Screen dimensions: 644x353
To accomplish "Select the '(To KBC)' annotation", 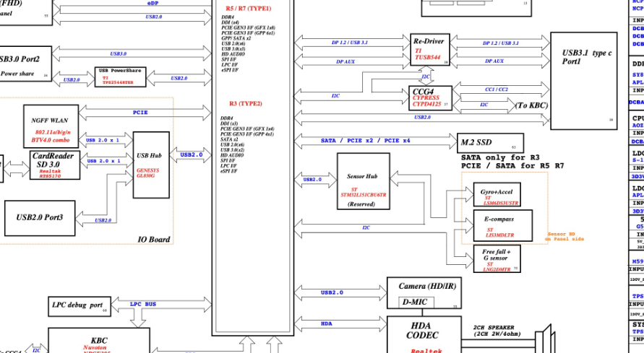I will click(531, 105).
